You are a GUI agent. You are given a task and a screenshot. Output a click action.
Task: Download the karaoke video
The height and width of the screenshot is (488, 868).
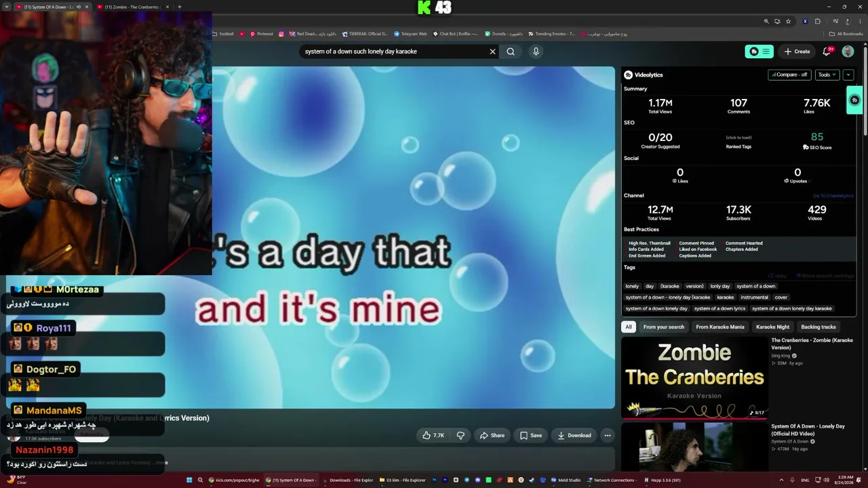point(574,435)
